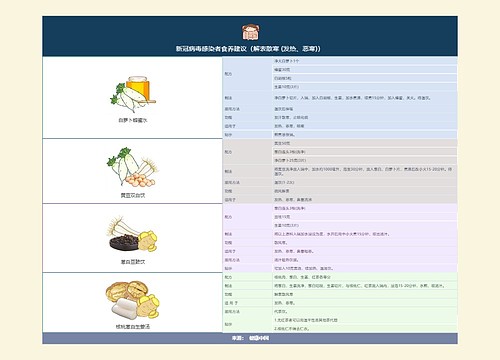Select the title 新冠病毒感染者食养建议
This screenshot has height=360, width=500.
[x=212, y=49]
